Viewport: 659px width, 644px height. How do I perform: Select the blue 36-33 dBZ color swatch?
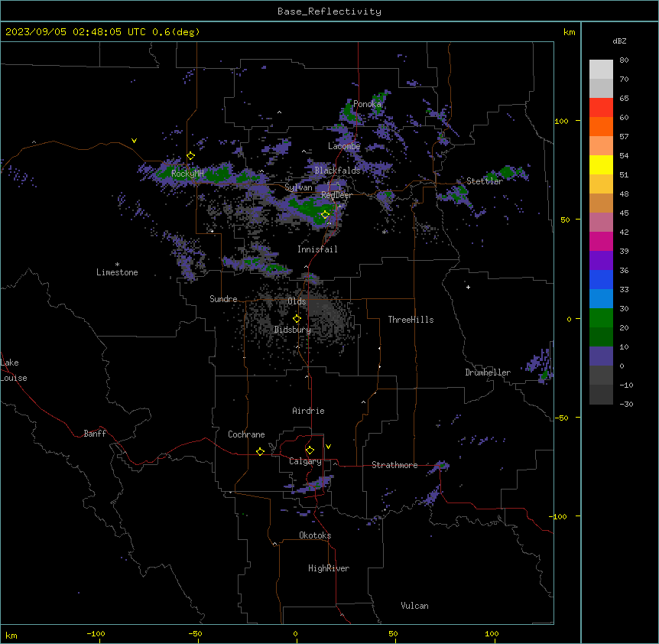(x=601, y=279)
